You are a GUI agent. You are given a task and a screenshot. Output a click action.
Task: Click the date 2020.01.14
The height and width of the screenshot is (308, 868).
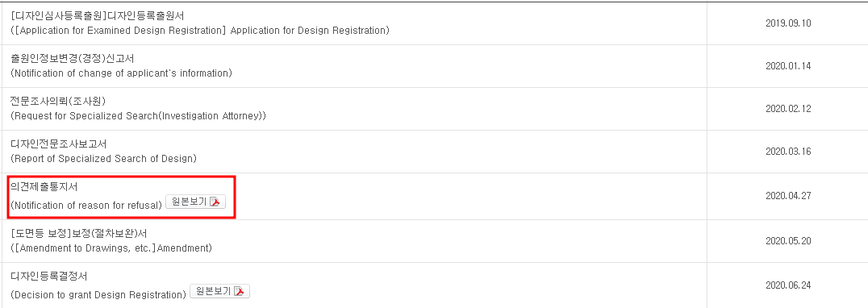coord(788,66)
